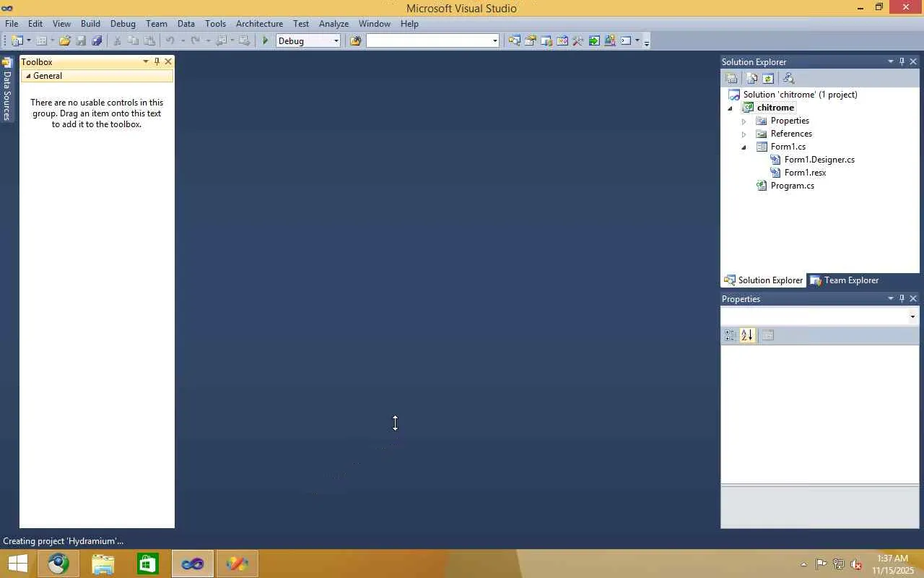Collapse the chitrome project node
Viewport: 924px width, 578px height.
click(730, 108)
